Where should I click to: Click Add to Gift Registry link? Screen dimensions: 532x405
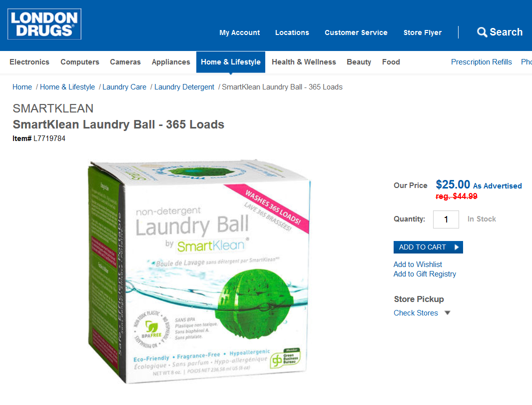425,274
